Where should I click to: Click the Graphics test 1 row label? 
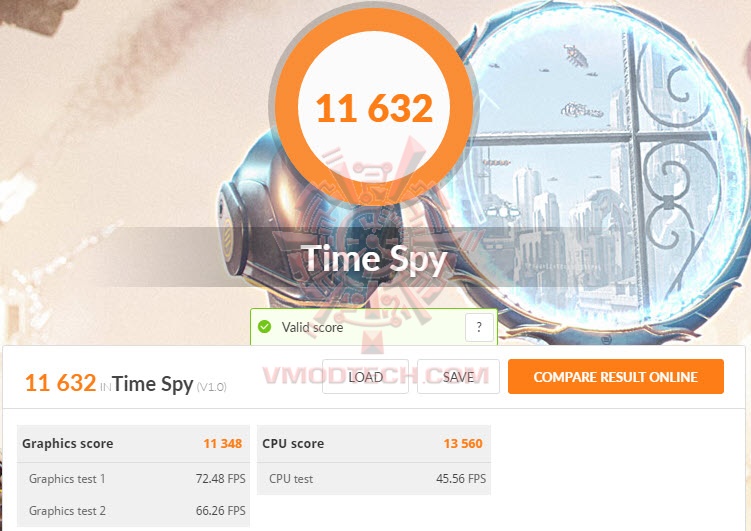(x=67, y=479)
